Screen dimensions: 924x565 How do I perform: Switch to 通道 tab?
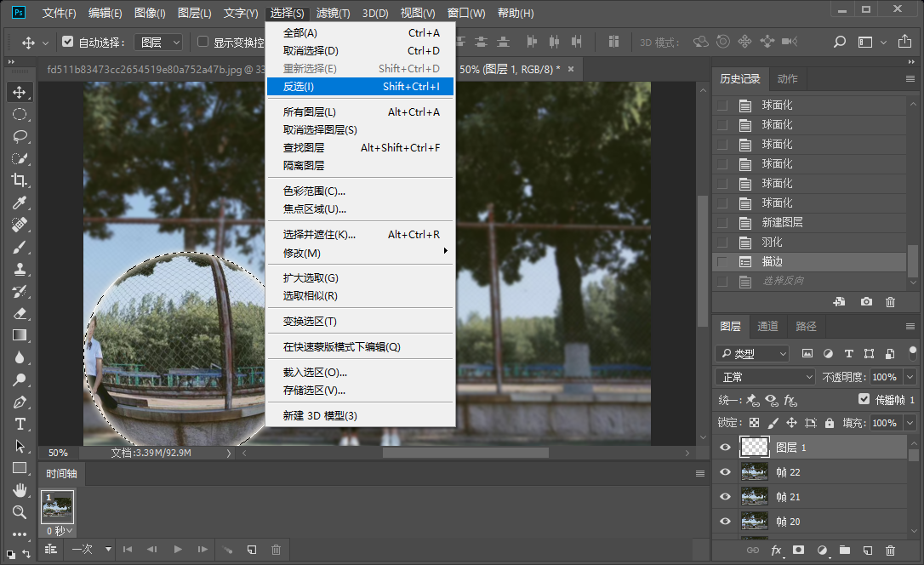point(767,327)
